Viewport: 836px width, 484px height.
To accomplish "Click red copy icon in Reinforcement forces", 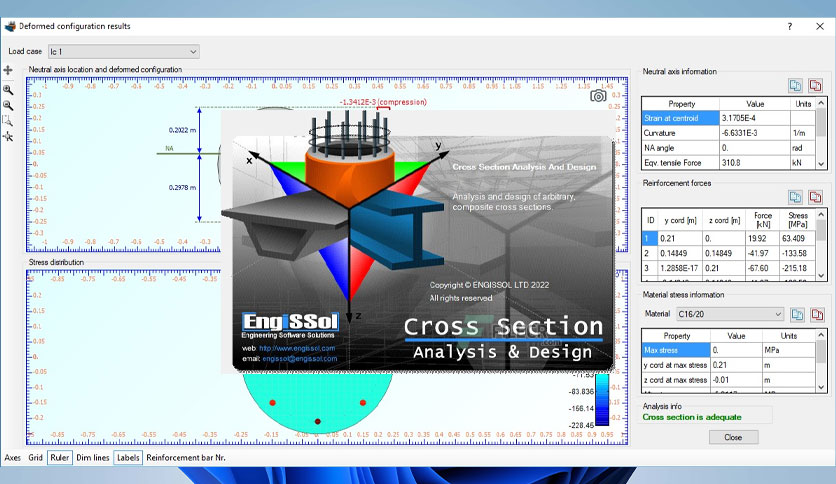I will click(x=815, y=197).
